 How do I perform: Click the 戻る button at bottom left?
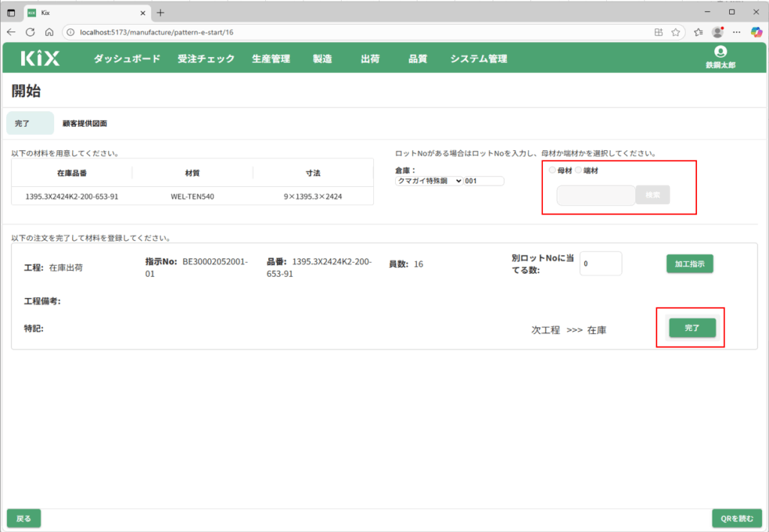coord(24,518)
